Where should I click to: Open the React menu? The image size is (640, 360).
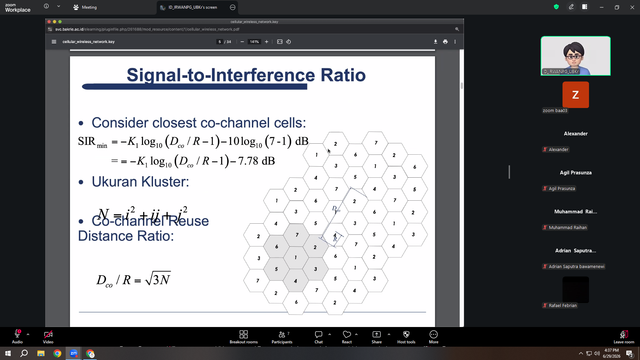tap(347, 337)
